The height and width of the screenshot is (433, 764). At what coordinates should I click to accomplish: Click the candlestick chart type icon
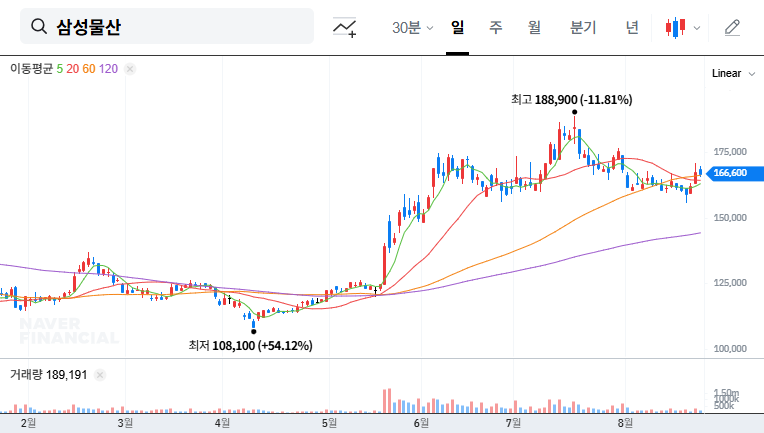[676, 27]
